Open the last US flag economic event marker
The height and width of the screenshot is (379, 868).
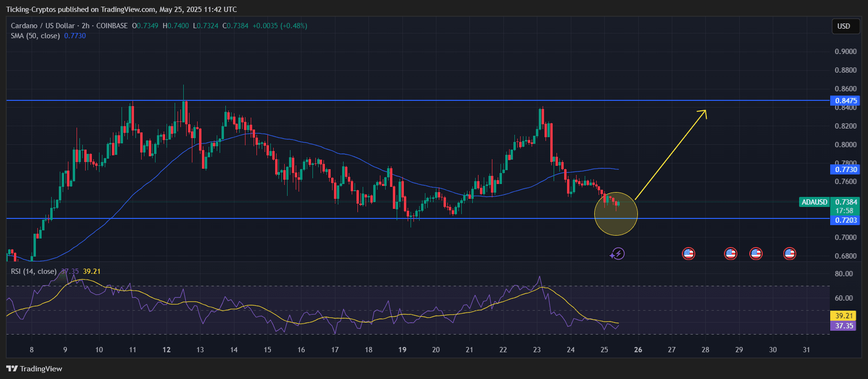coord(790,254)
